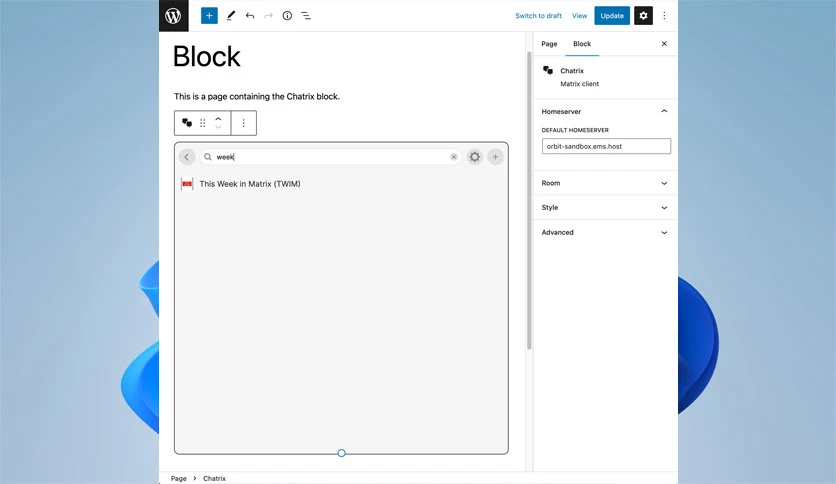Expand the Advanced panel
836x484 pixels.
pos(605,232)
